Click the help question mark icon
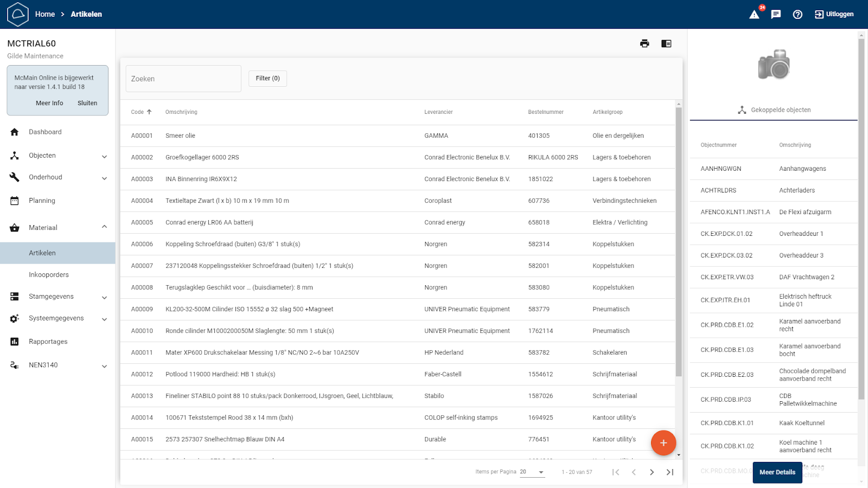868x488 pixels. (x=797, y=15)
